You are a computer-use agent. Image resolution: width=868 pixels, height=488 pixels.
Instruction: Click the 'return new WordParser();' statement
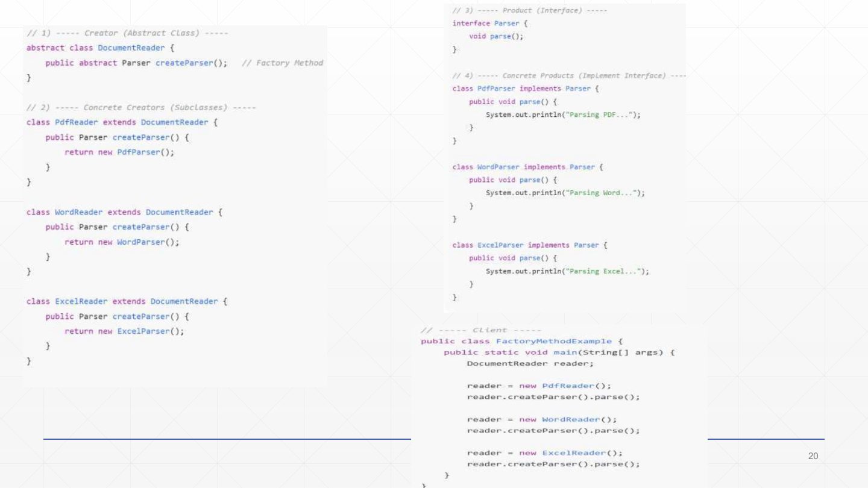pos(122,242)
